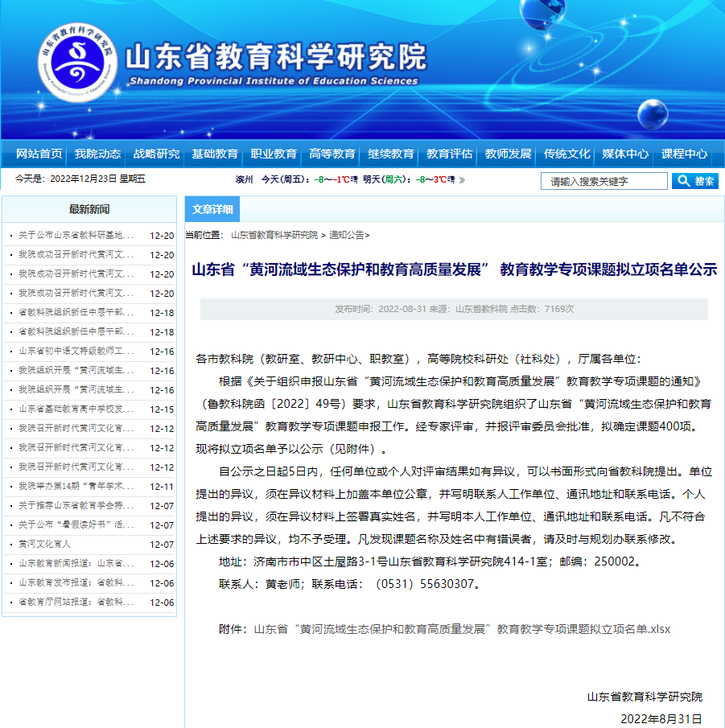Screen dimensions: 725x728
Task: Click the 通知公告 breadcrumb link
Action: [x=346, y=236]
